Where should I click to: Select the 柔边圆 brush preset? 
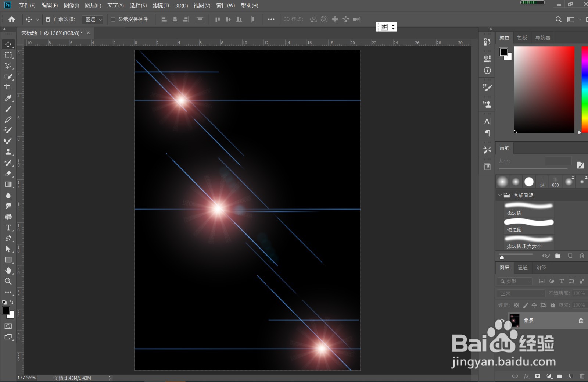pyautogui.click(x=529, y=209)
